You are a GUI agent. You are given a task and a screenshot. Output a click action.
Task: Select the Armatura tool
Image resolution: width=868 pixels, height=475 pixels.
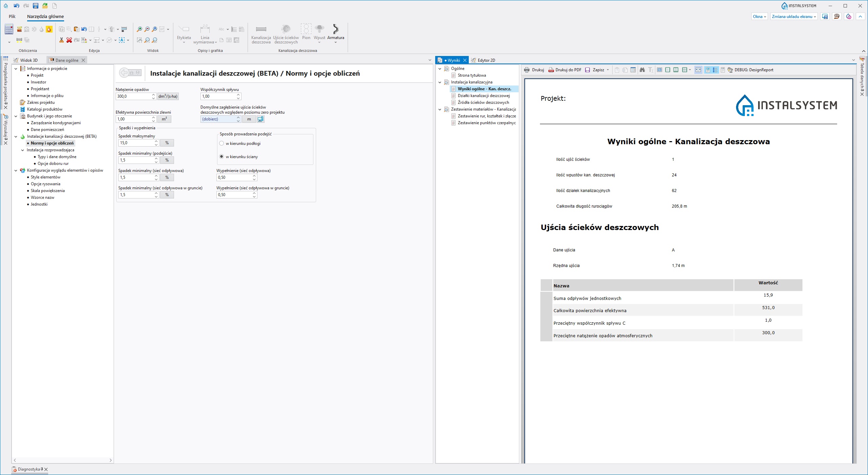336,33
